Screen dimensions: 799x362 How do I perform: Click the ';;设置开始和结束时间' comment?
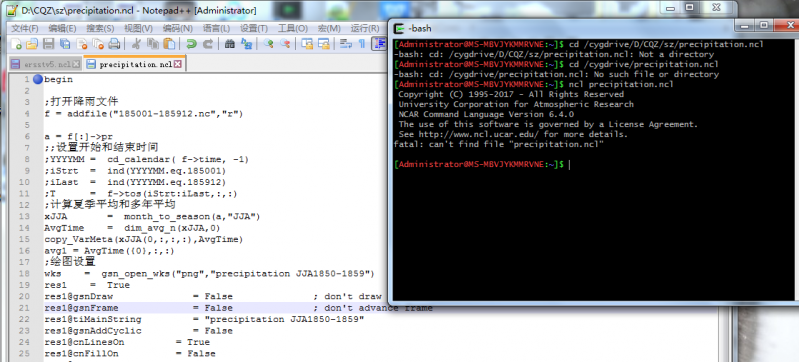click(101, 148)
